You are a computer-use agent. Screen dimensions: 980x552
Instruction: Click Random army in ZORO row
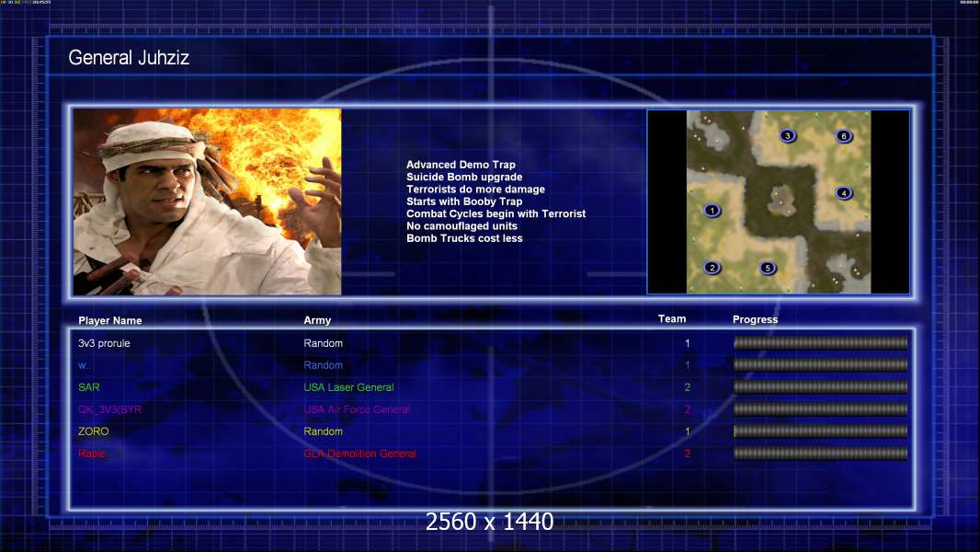click(323, 431)
